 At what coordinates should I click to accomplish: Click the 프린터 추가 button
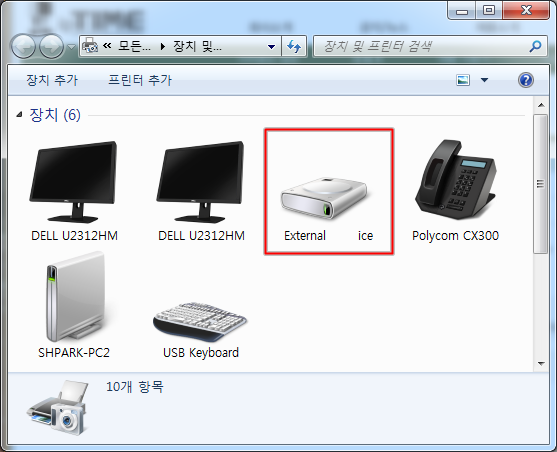point(140,80)
